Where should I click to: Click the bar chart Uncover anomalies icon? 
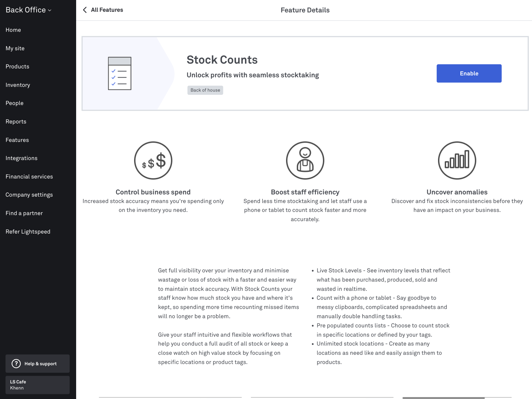tap(457, 160)
